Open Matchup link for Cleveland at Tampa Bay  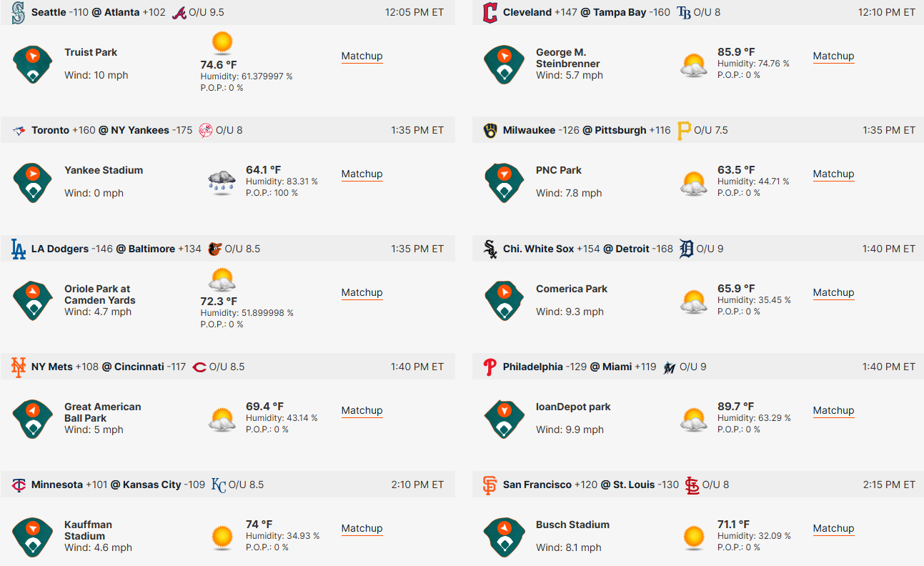click(833, 56)
